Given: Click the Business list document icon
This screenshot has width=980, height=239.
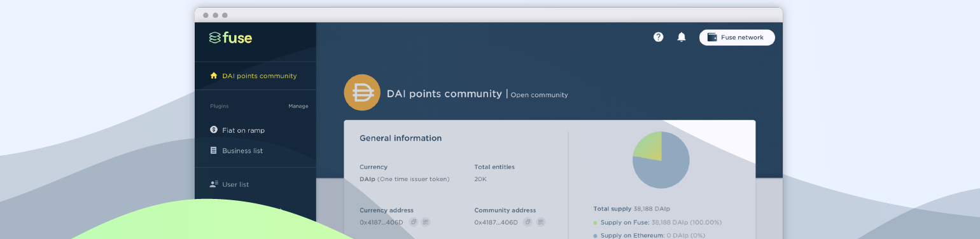Looking at the screenshot, I should tap(214, 151).
